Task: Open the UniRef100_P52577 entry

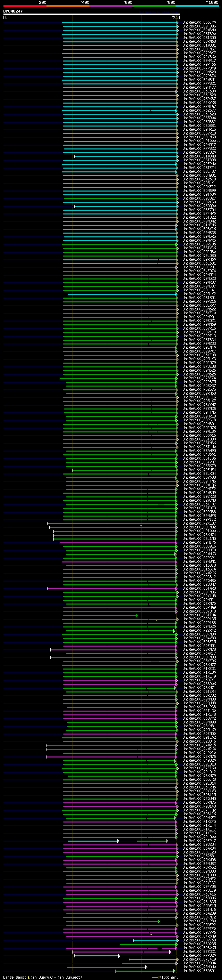Action: tap(199, 110)
